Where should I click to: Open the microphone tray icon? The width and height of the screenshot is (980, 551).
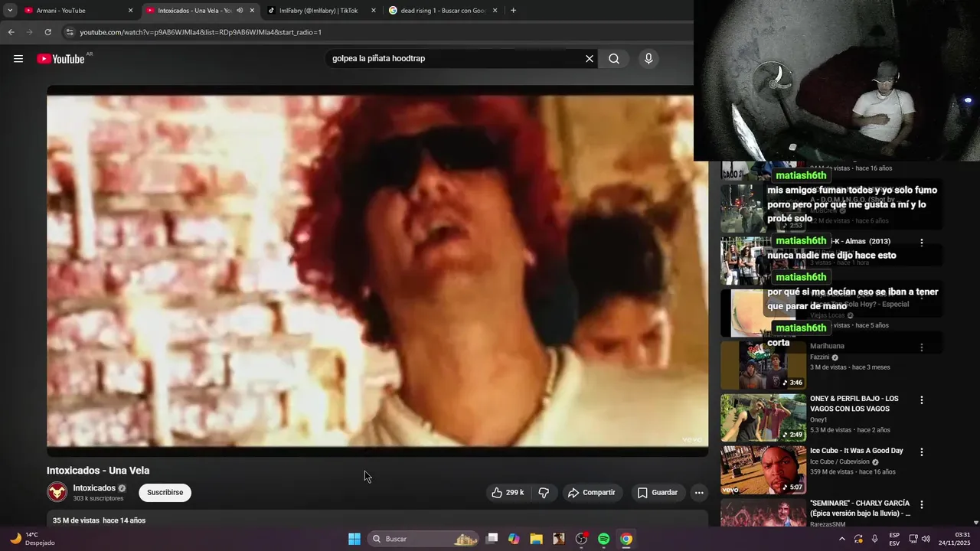(874, 539)
